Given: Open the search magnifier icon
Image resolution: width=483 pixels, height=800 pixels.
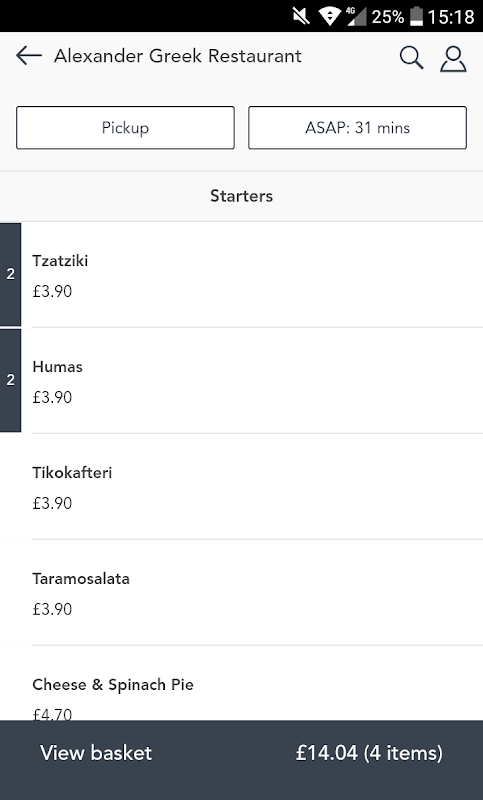Looking at the screenshot, I should tap(411, 57).
